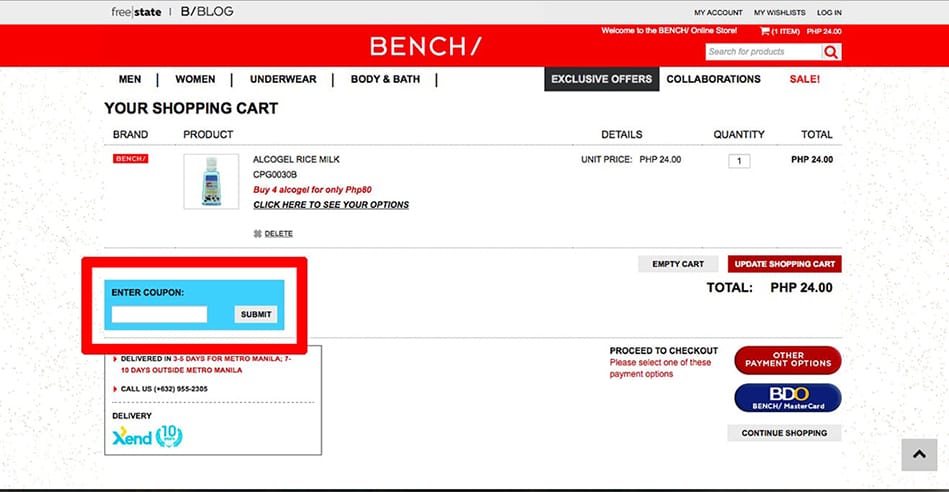
Task: Click the 10 years anniversary badge
Action: coord(169,436)
